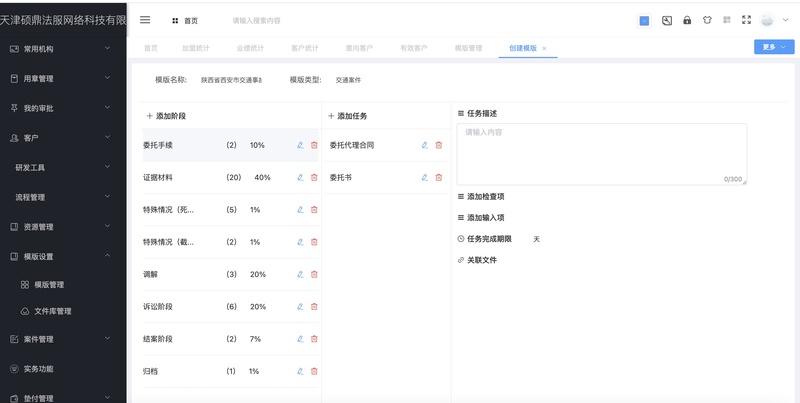Switch to the 首页 tab
The image size is (800, 403).
(151, 48)
